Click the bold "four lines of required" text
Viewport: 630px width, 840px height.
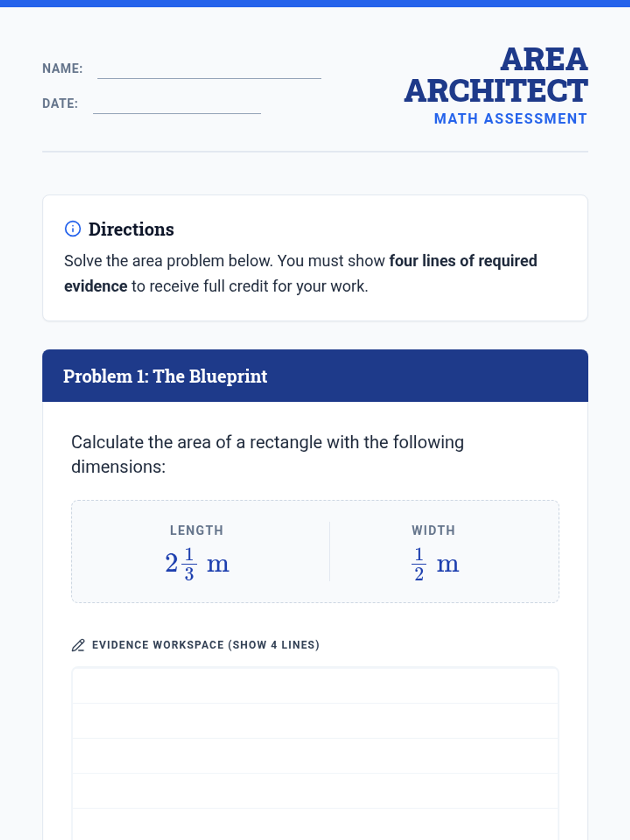tap(463, 261)
